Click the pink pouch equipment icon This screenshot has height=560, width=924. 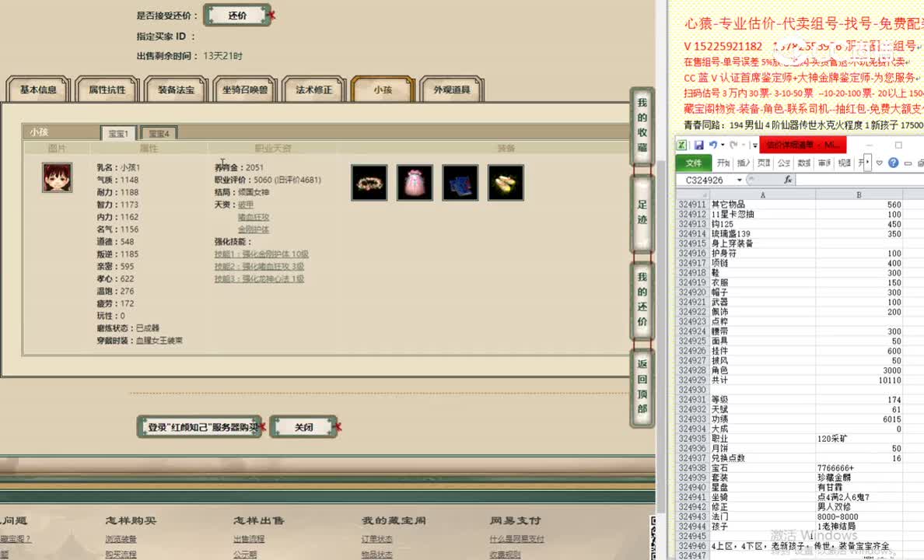pyautogui.click(x=415, y=182)
